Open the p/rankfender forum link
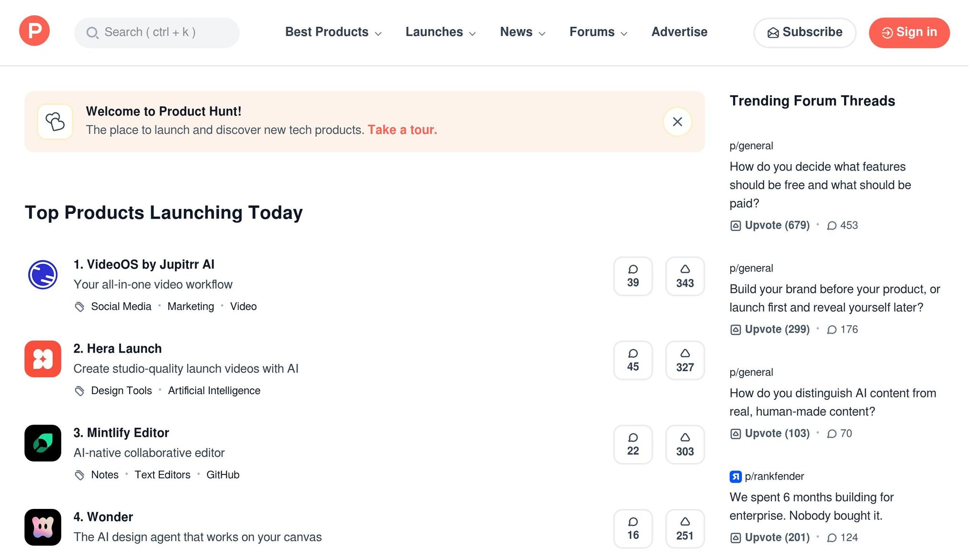 coord(774,476)
